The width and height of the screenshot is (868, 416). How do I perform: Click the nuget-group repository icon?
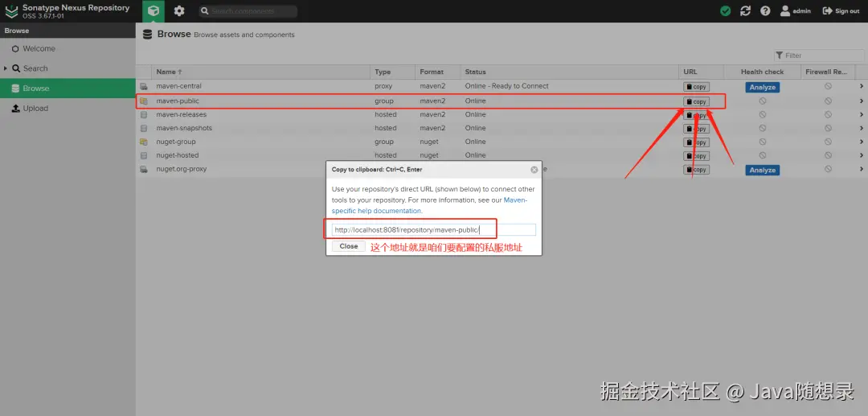144,142
